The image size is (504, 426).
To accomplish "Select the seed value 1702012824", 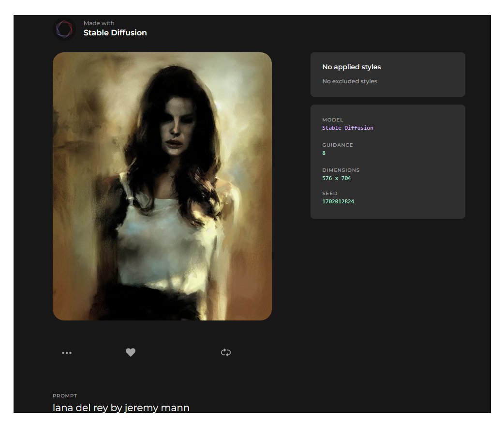I will (x=338, y=201).
